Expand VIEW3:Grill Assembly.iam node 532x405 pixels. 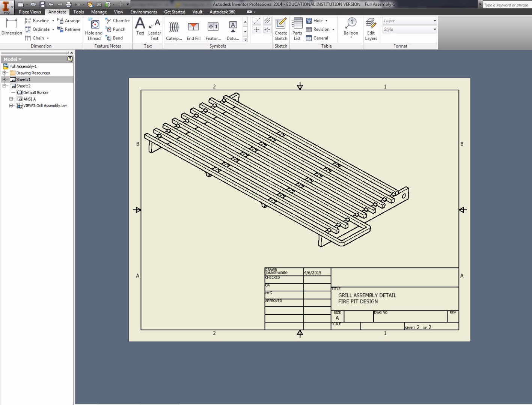tap(11, 106)
